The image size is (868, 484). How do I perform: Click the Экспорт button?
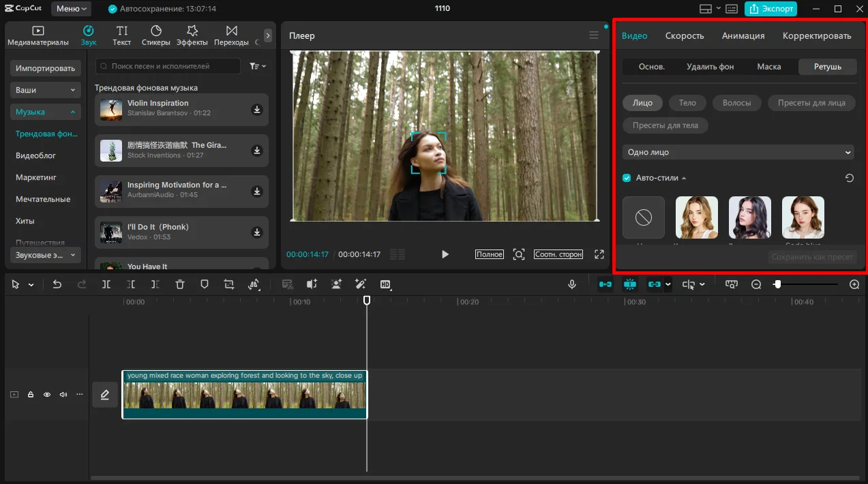770,9
